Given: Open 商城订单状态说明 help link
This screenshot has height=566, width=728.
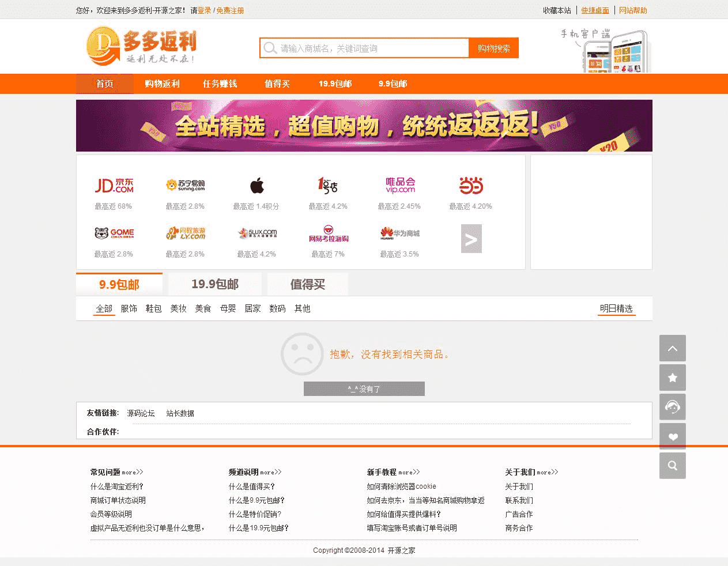Looking at the screenshot, I should coord(118,500).
